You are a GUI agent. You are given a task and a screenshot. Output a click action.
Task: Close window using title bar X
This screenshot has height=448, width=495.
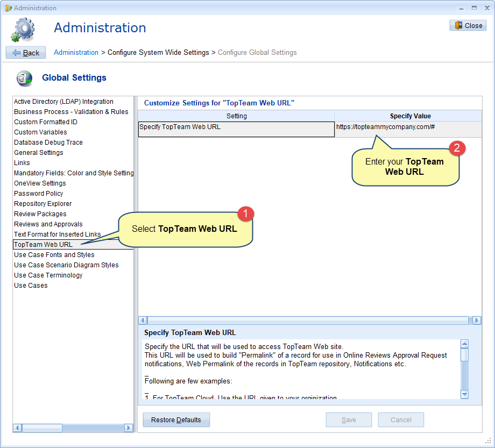point(487,8)
